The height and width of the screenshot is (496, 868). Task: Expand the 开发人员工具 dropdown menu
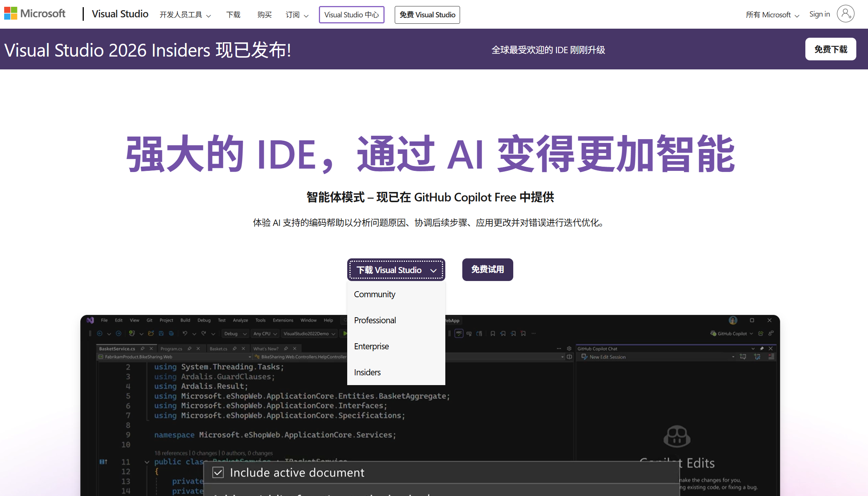[185, 15]
